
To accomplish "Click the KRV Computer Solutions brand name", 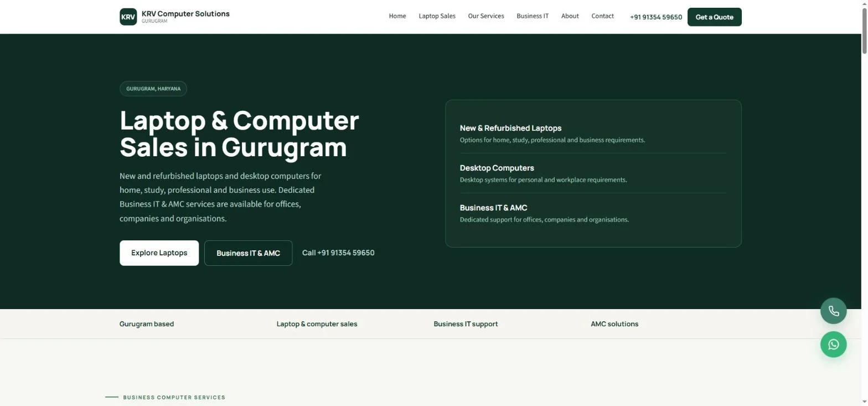I will (185, 13).
